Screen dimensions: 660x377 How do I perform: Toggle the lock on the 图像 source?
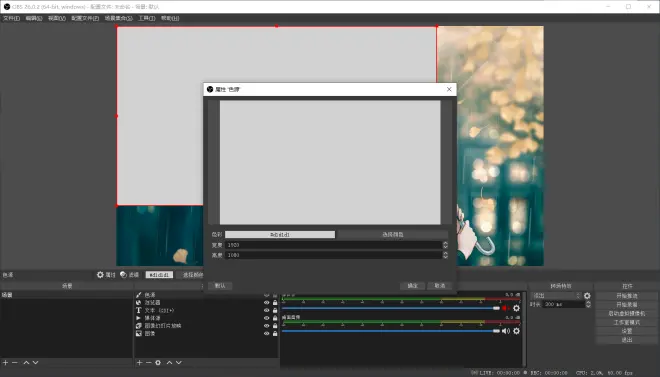[275, 333]
